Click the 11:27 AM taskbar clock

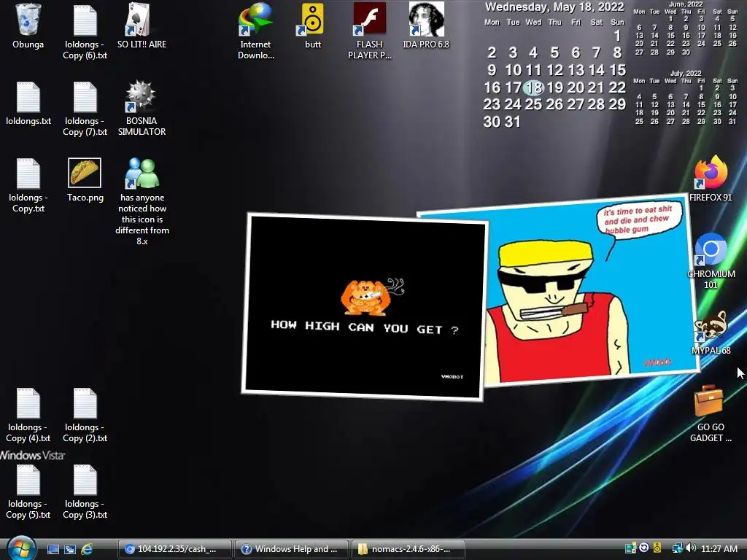[x=719, y=549]
